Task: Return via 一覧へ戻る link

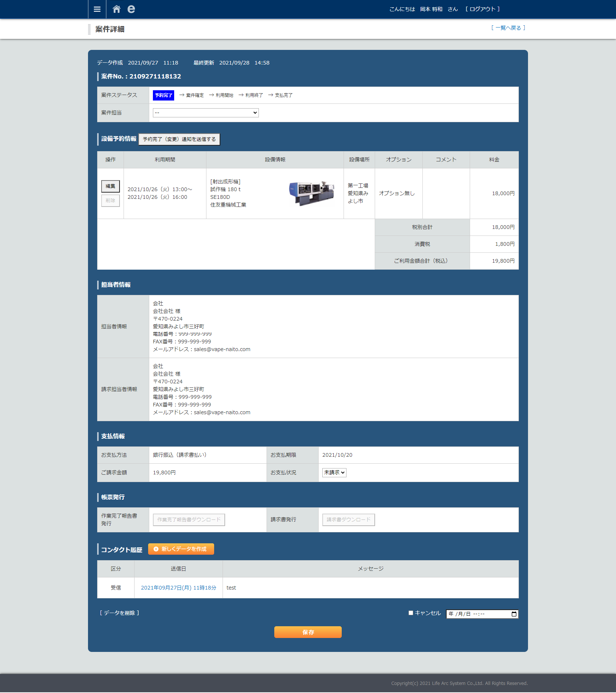Action: pyautogui.click(x=508, y=28)
